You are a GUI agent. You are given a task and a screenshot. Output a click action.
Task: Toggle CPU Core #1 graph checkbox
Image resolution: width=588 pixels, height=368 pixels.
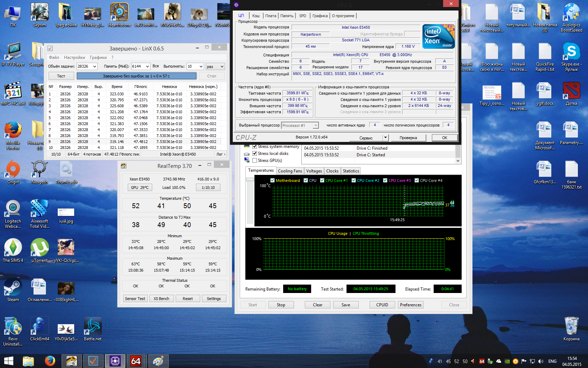tap(322, 180)
